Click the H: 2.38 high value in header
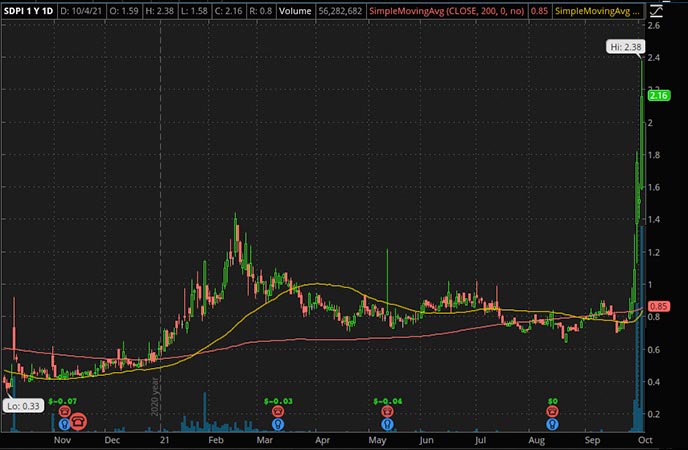Viewport: 688px width, 450px height. [x=159, y=11]
